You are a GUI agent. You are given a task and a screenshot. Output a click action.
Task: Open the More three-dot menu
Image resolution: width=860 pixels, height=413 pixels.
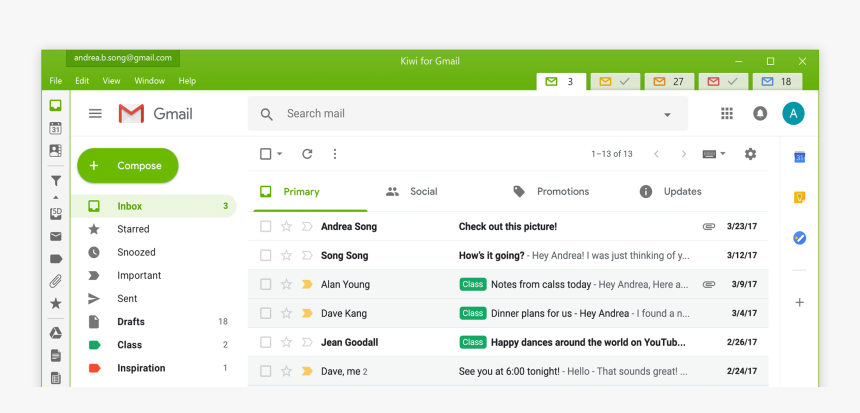pos(335,154)
